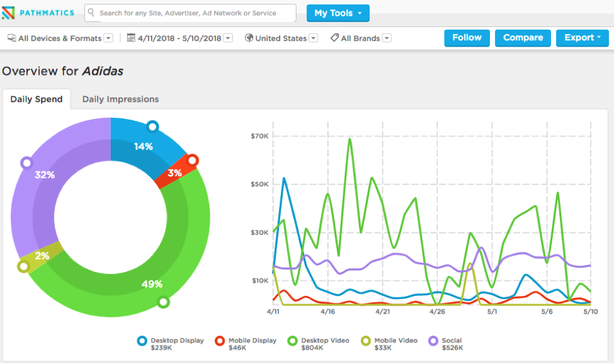Click the brands tag icon beside All Brands
Image resolution: width=614 pixels, height=364 pixels.
pyautogui.click(x=334, y=38)
